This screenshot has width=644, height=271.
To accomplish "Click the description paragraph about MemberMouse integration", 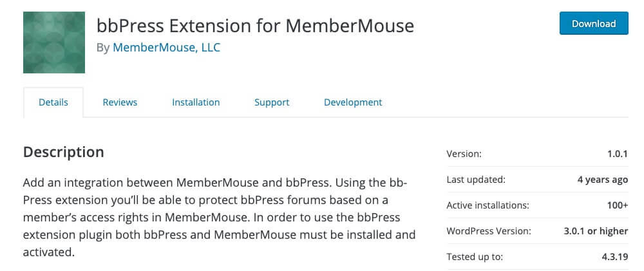I will [x=220, y=217].
